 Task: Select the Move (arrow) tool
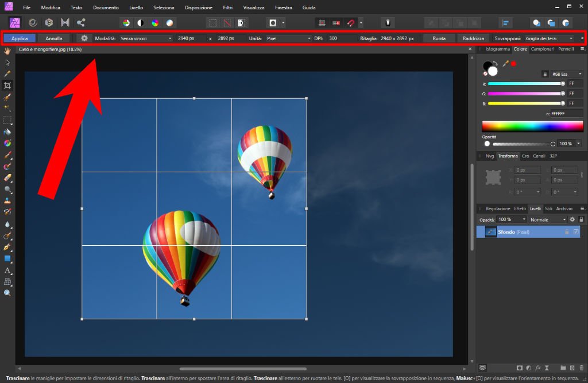(7, 62)
